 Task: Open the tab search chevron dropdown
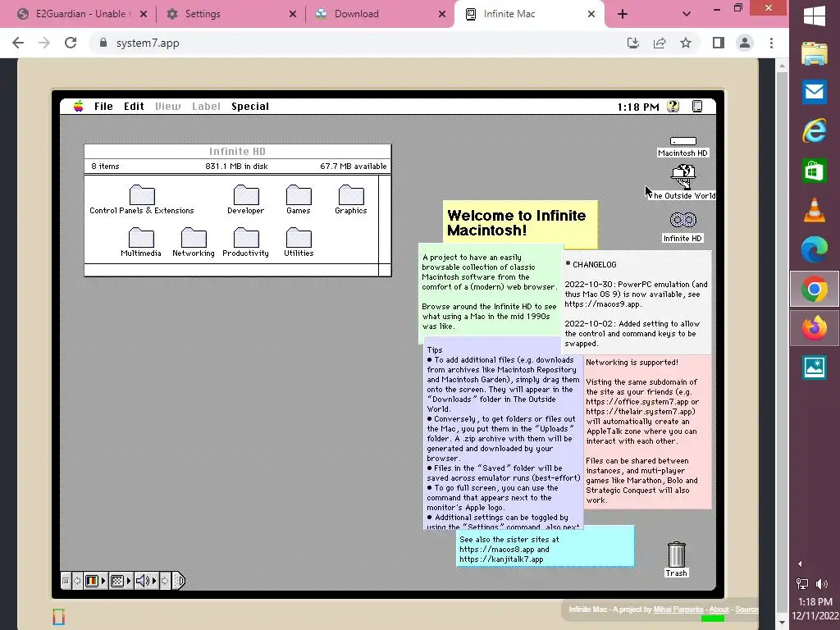click(687, 14)
